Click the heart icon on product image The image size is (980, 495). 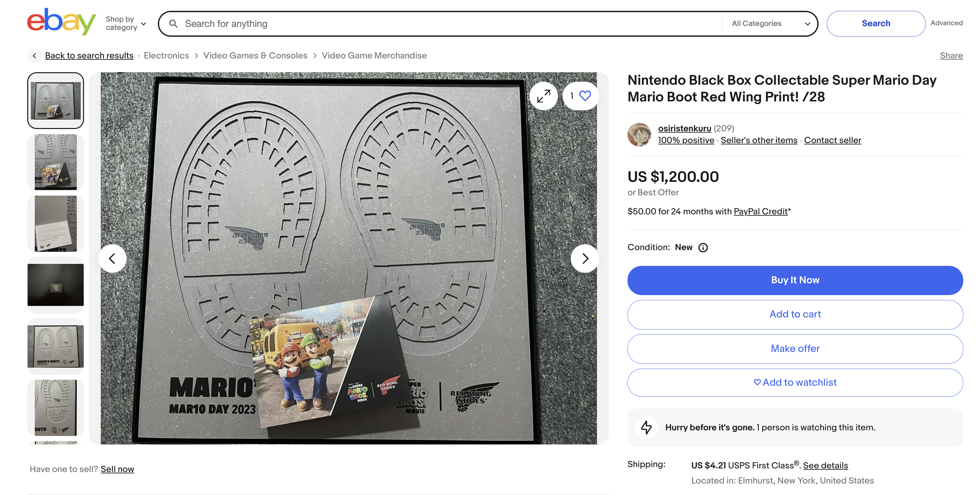click(x=585, y=96)
